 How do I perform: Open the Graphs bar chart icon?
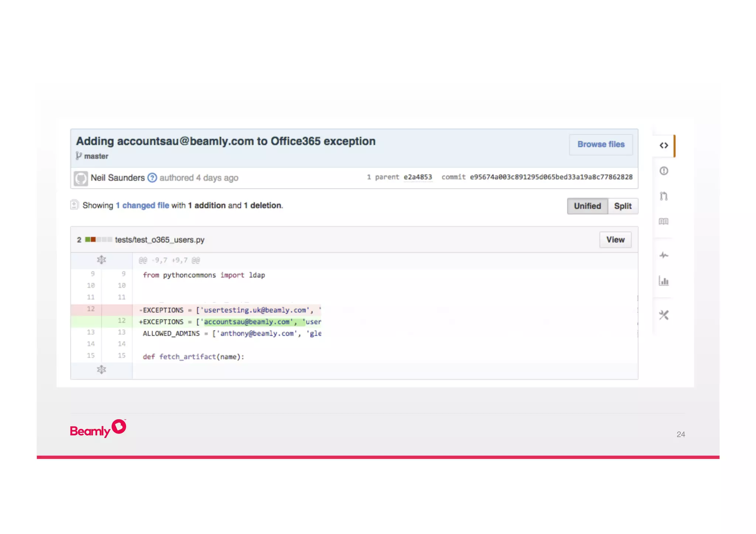(664, 281)
